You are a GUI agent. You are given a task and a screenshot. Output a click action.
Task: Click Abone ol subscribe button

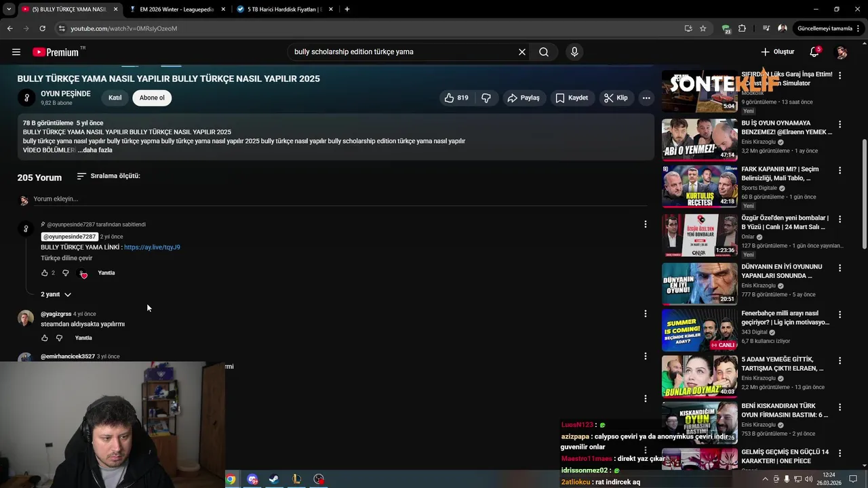coord(152,98)
